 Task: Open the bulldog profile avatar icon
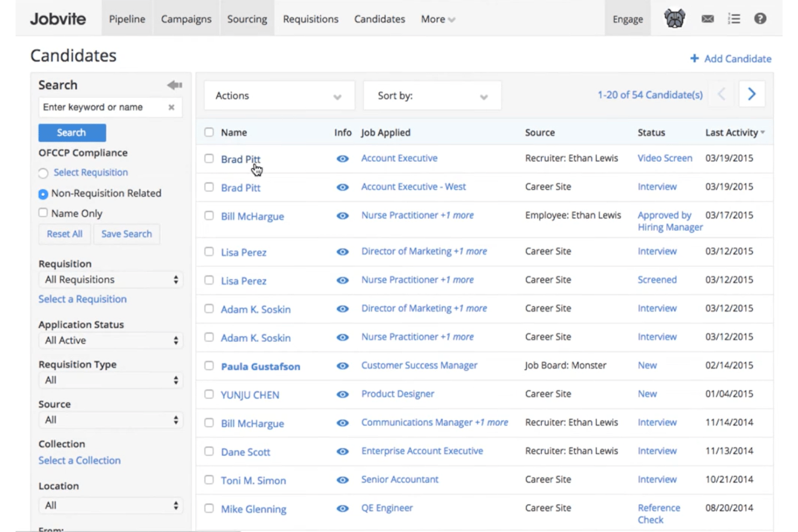[675, 19]
